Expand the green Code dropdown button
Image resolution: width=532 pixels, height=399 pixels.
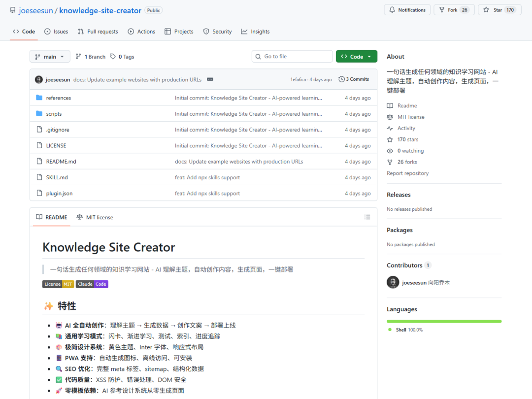[x=356, y=56]
